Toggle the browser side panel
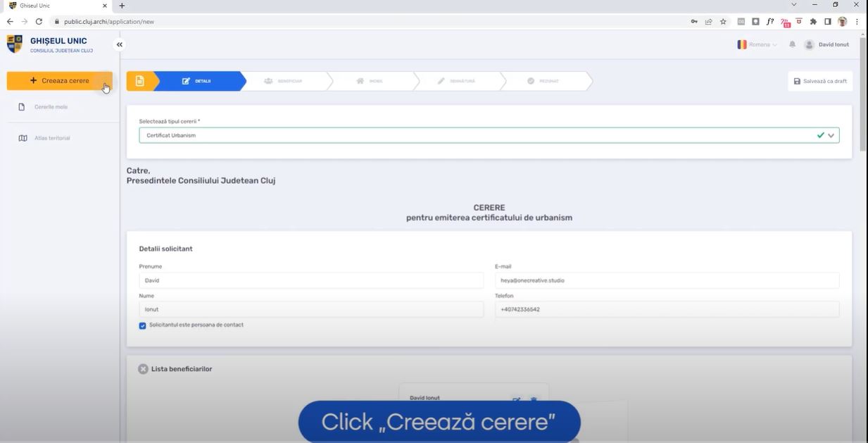Screen dimensions: 868x443 point(828,22)
